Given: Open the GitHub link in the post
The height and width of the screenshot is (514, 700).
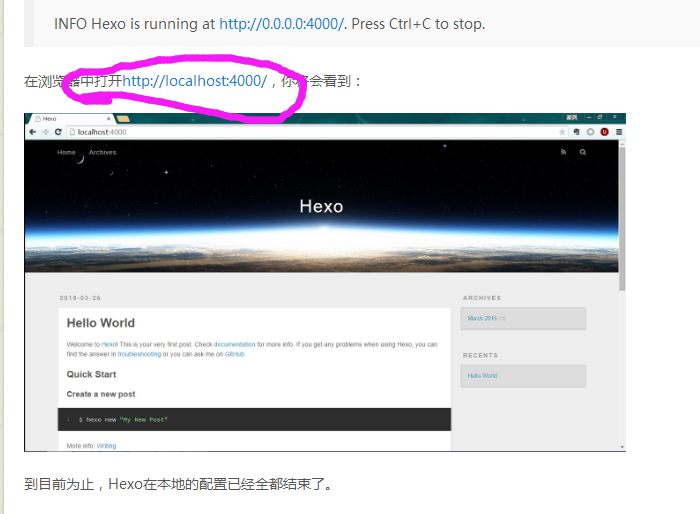Looking at the screenshot, I should coord(235,354).
